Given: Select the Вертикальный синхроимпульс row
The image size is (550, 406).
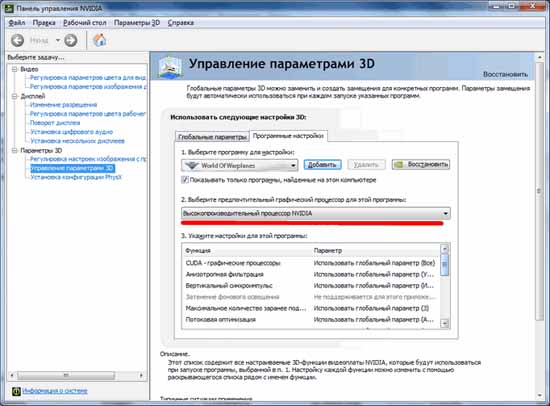Looking at the screenshot, I should [311, 286].
